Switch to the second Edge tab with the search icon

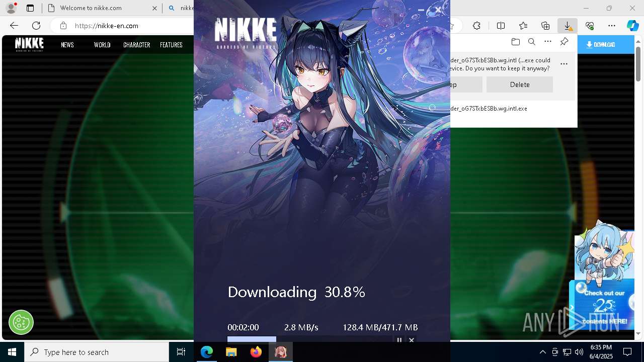(x=180, y=8)
